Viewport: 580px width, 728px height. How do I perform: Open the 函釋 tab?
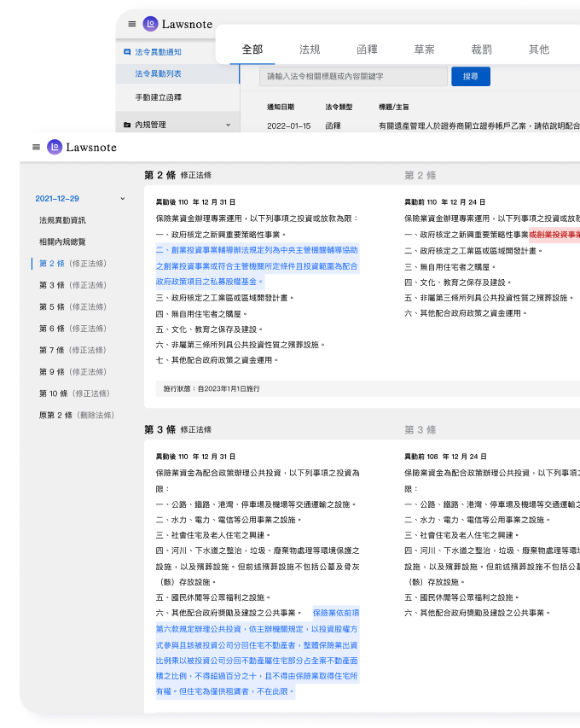pos(367,50)
